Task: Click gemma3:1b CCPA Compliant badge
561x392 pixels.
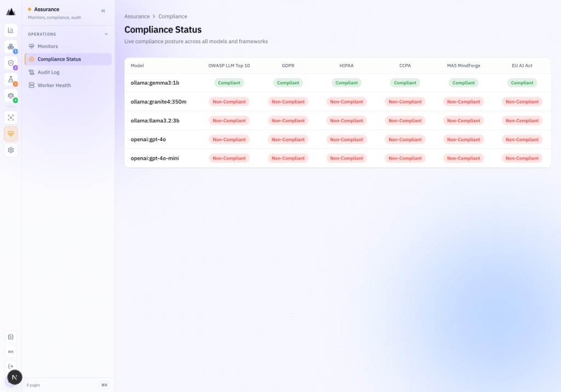Action: click(405, 83)
